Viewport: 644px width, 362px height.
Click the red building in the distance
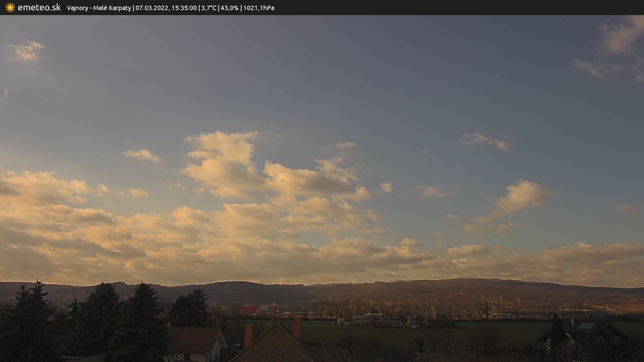(x=248, y=309)
